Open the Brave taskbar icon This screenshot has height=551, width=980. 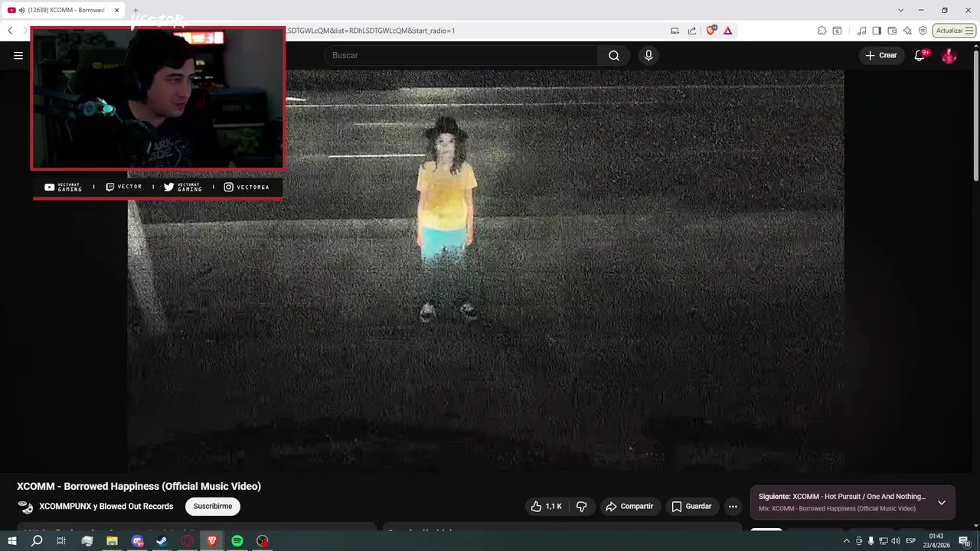coord(212,541)
